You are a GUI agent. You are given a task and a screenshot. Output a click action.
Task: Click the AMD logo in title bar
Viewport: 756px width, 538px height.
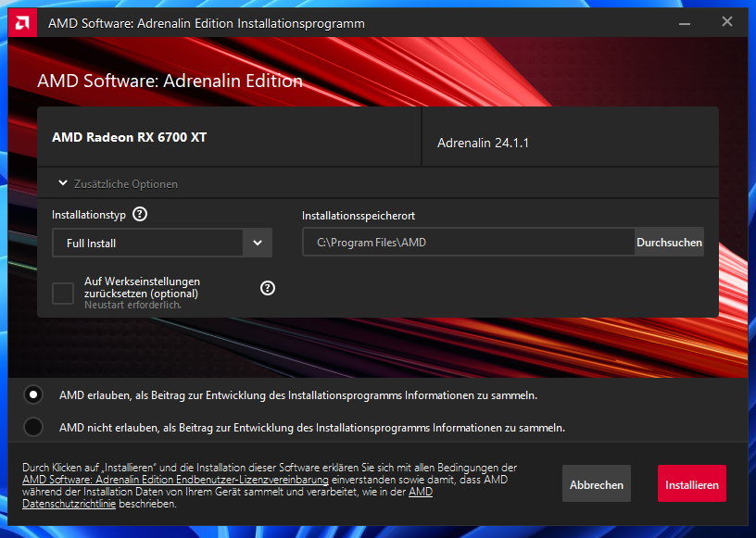(x=22, y=22)
